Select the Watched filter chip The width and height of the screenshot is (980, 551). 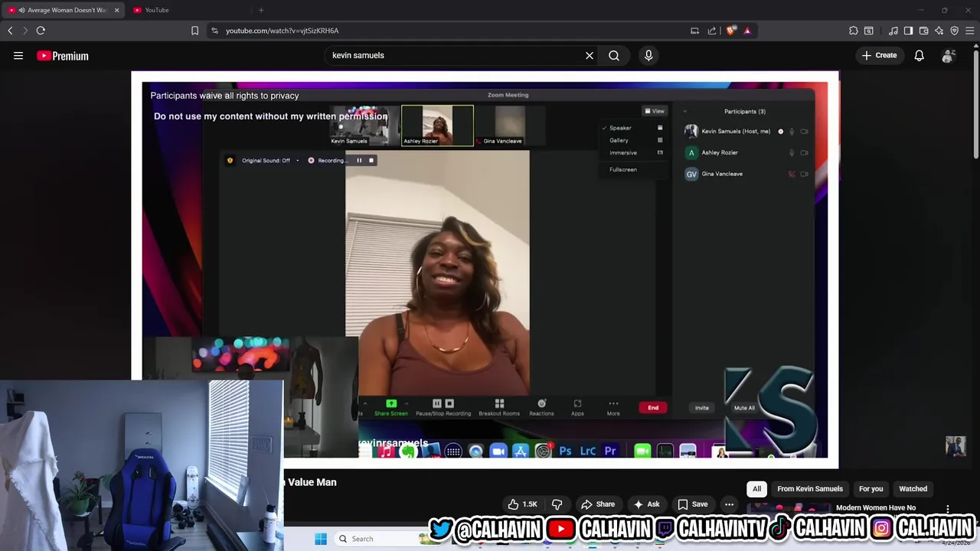pos(913,489)
